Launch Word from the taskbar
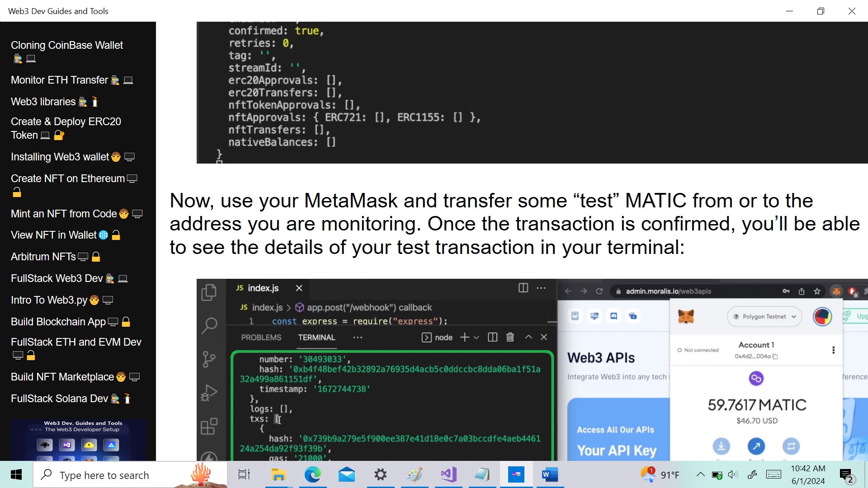Image resolution: width=868 pixels, height=488 pixels. (x=550, y=474)
